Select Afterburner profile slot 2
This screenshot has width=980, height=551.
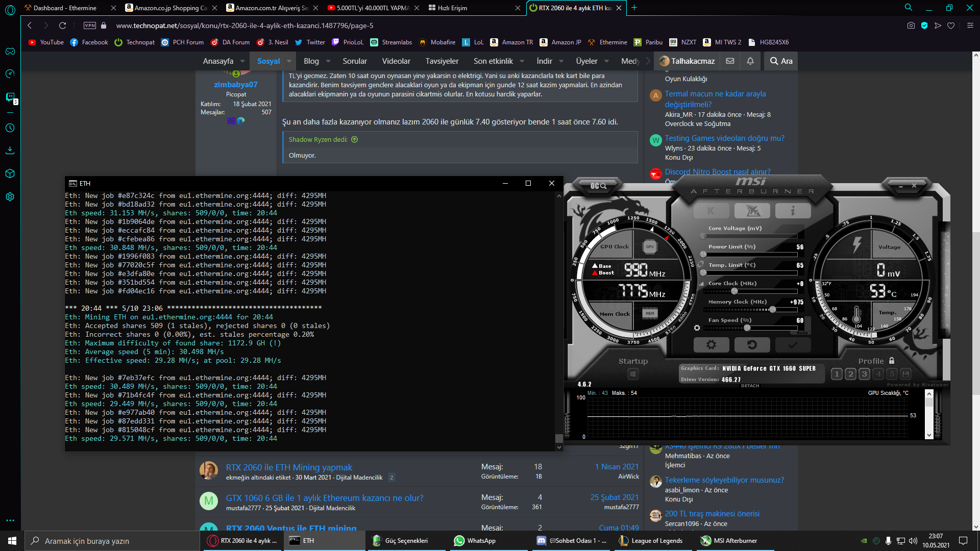coord(850,374)
